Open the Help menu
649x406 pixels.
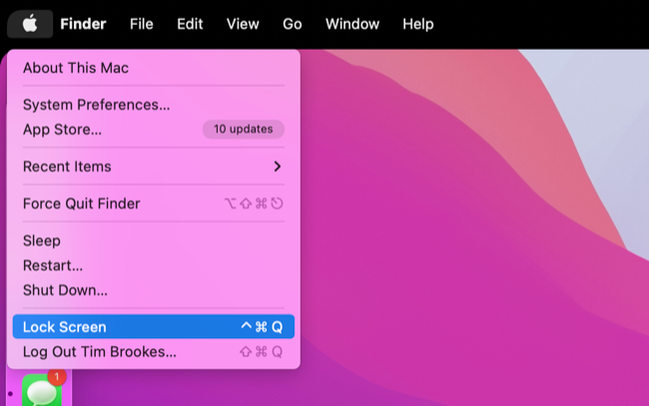point(418,24)
